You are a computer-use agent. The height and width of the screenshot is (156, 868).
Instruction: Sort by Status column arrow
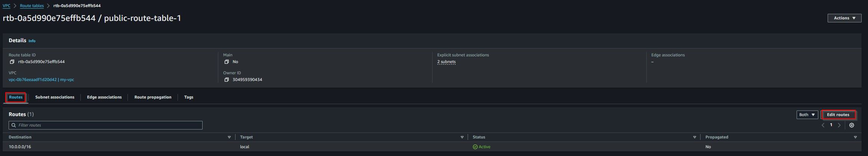click(x=695, y=137)
